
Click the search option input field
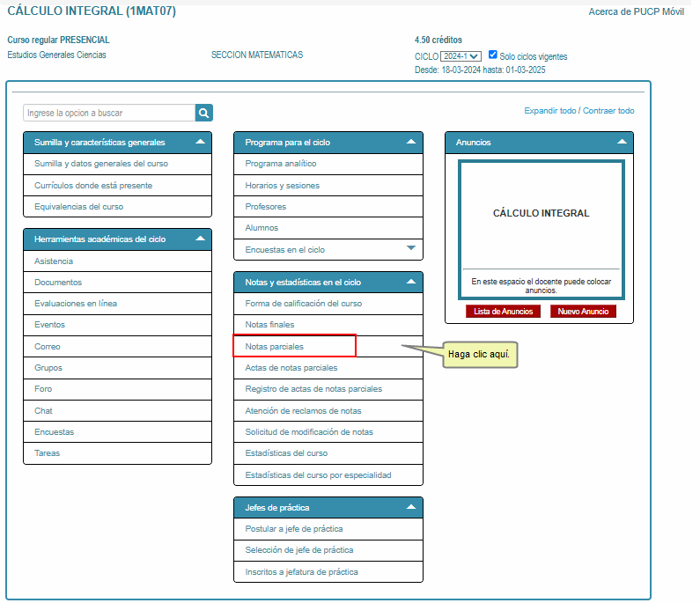pos(109,113)
